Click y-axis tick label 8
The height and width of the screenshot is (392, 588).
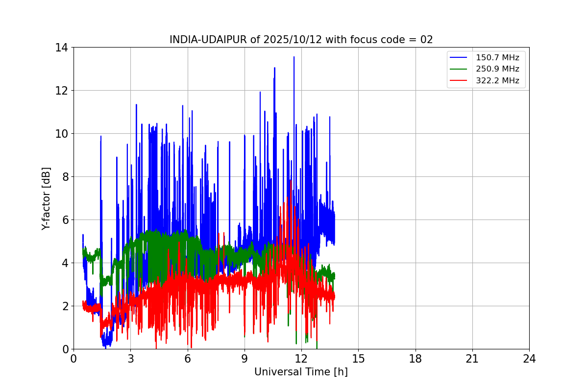(x=65, y=177)
